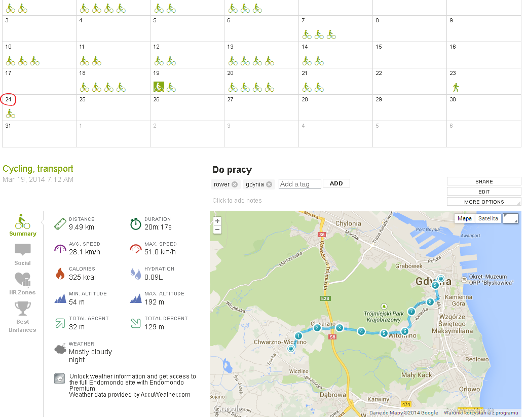The width and height of the screenshot is (527, 420).
Task: Remove the 'rower' tag
Action: coord(235,184)
